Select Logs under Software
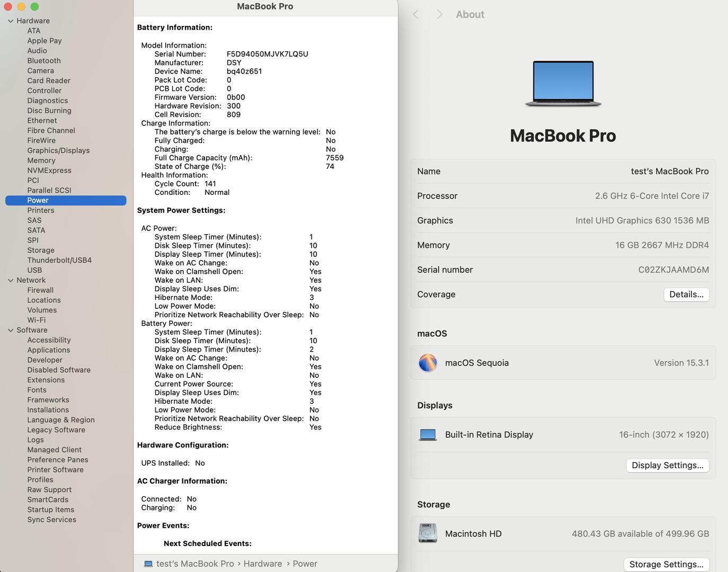Screen dimensions: 728x572 35,440
